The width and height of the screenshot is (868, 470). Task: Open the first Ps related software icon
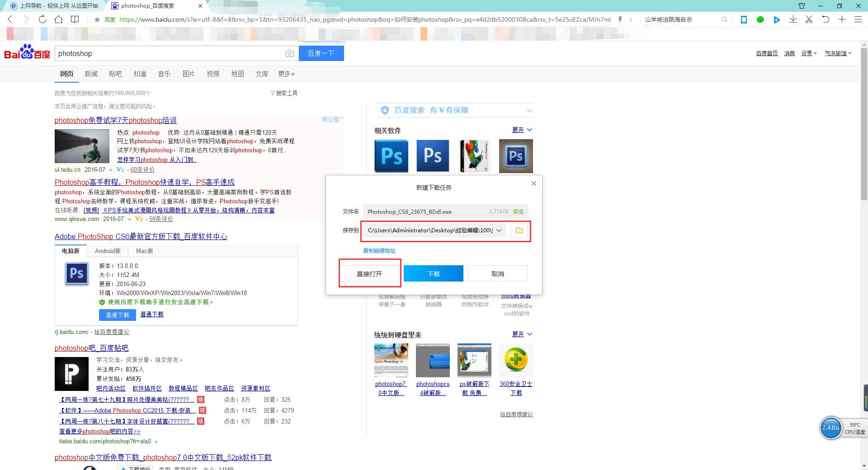(x=392, y=156)
